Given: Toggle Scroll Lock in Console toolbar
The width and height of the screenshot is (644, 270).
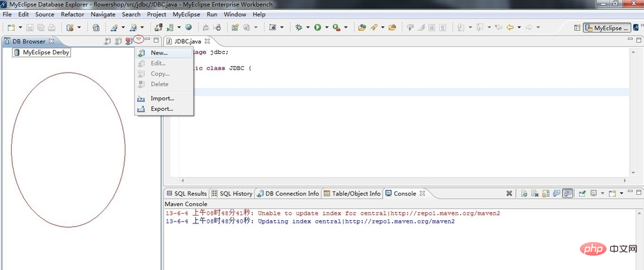Looking at the screenshot, I should [546, 193].
